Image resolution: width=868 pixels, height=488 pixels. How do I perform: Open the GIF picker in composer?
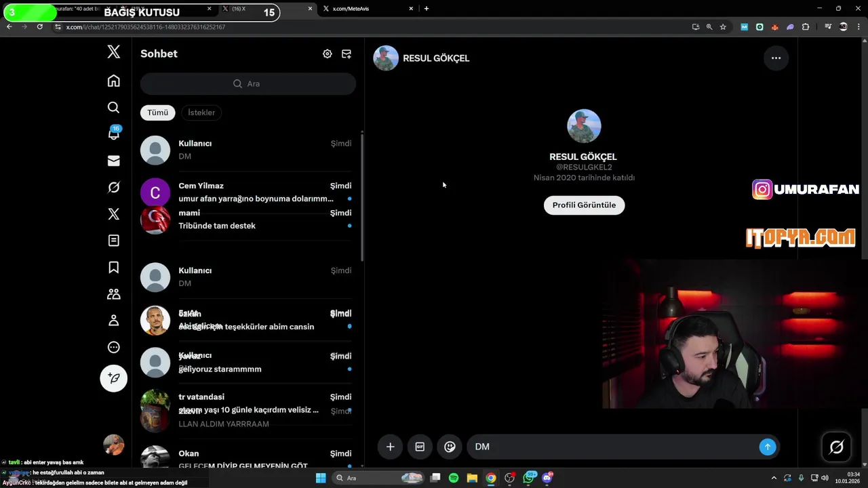[420, 447]
